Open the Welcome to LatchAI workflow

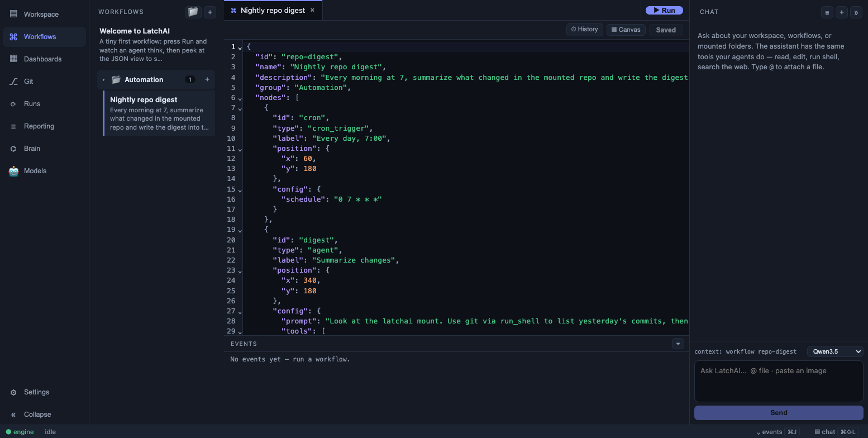tap(156, 45)
